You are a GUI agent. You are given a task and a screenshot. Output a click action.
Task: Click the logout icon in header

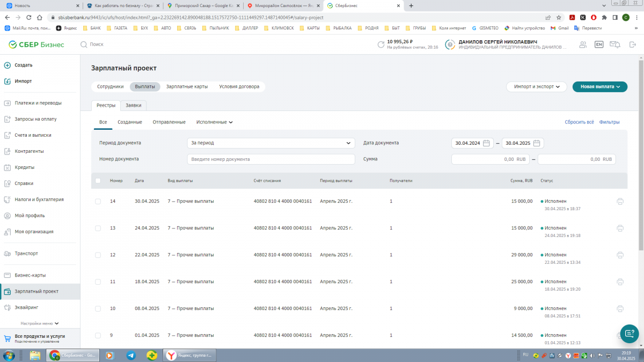click(x=632, y=45)
